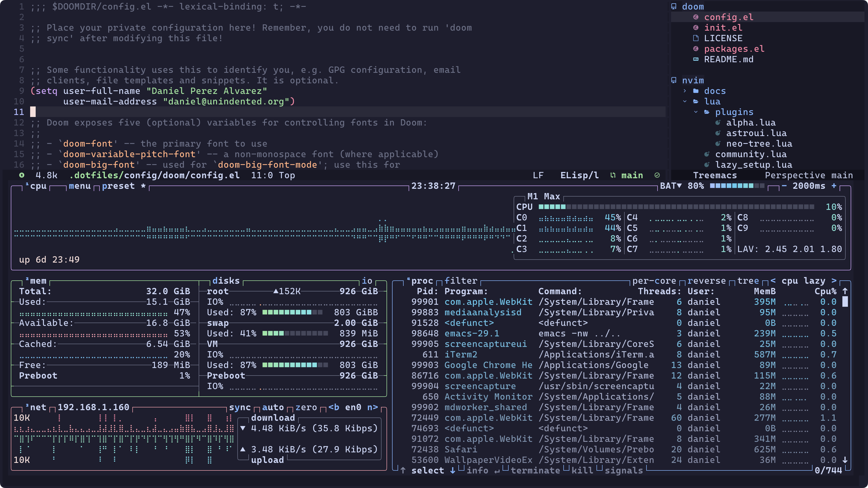The height and width of the screenshot is (488, 868).
Task: Click the git branch icon next to main
Action: tap(613, 175)
